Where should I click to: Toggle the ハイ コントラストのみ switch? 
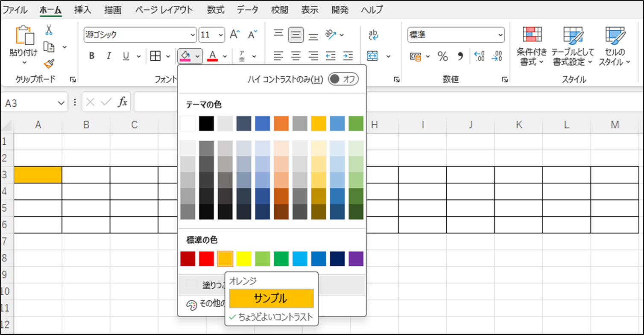pyautogui.click(x=343, y=79)
